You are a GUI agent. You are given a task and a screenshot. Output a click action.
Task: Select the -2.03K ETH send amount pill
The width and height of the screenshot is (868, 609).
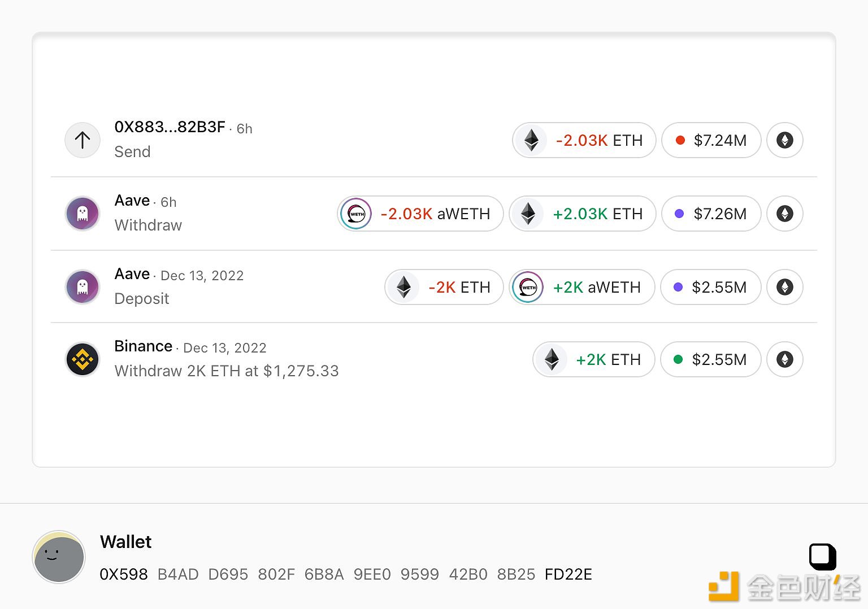pos(584,140)
